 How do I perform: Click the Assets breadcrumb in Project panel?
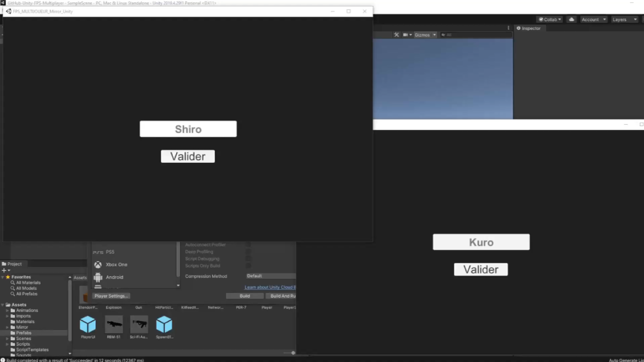80,278
